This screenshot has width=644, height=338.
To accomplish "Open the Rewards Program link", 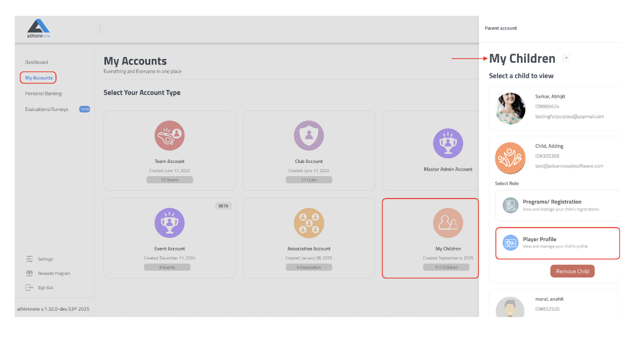I will coord(53,273).
